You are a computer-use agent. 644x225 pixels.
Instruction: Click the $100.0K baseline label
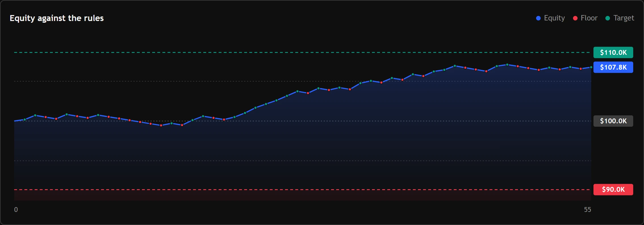[x=613, y=121]
